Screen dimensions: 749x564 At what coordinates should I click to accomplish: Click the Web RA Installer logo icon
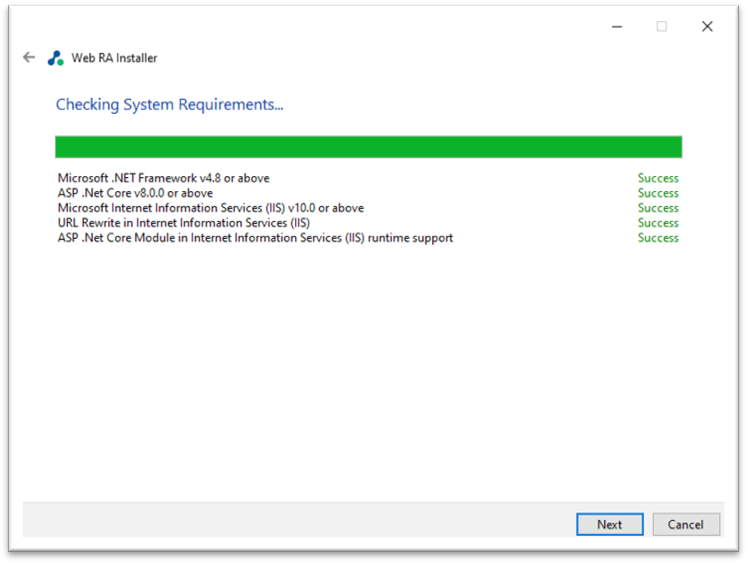click(56, 58)
